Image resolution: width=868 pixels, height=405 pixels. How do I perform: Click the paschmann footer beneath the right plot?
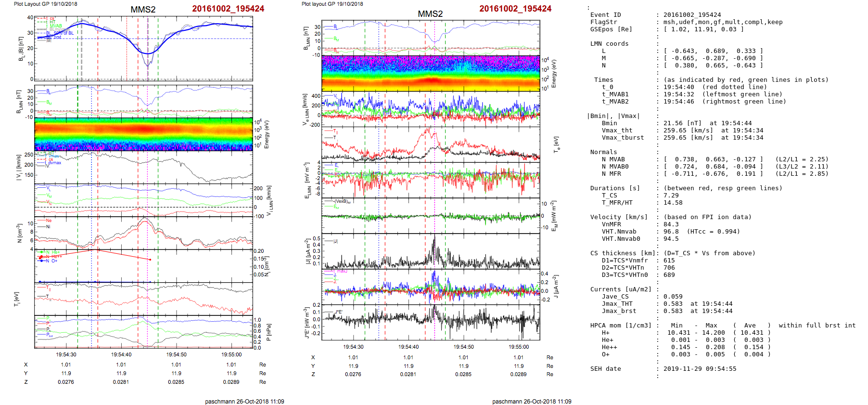coord(532,401)
